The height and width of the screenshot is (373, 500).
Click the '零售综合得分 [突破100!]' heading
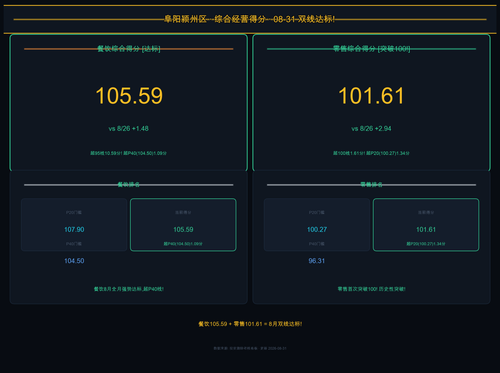tap(371, 49)
